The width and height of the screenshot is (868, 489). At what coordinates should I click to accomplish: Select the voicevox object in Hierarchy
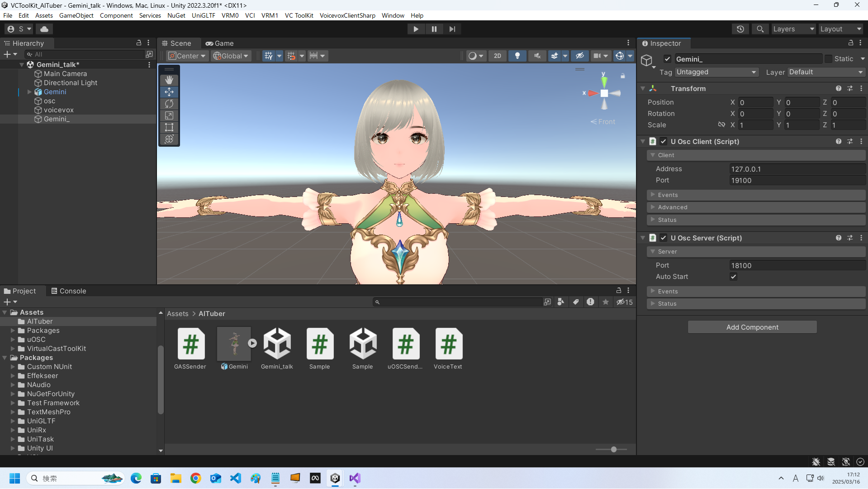(58, 110)
